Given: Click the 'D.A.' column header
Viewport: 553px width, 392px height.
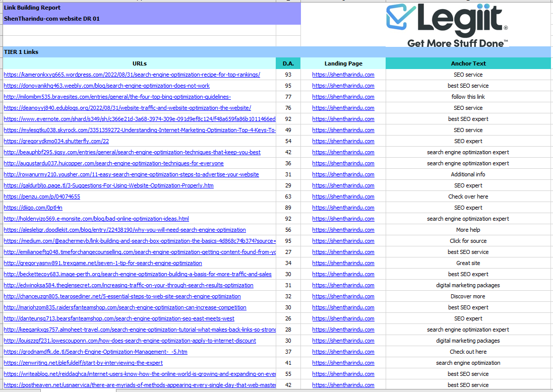Looking at the screenshot, I should [x=287, y=63].
